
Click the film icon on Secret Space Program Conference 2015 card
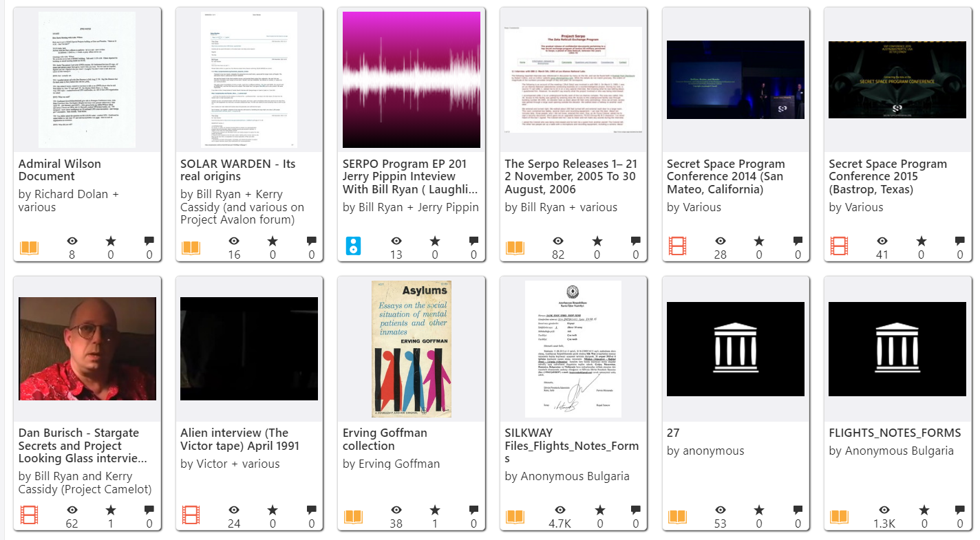point(839,246)
